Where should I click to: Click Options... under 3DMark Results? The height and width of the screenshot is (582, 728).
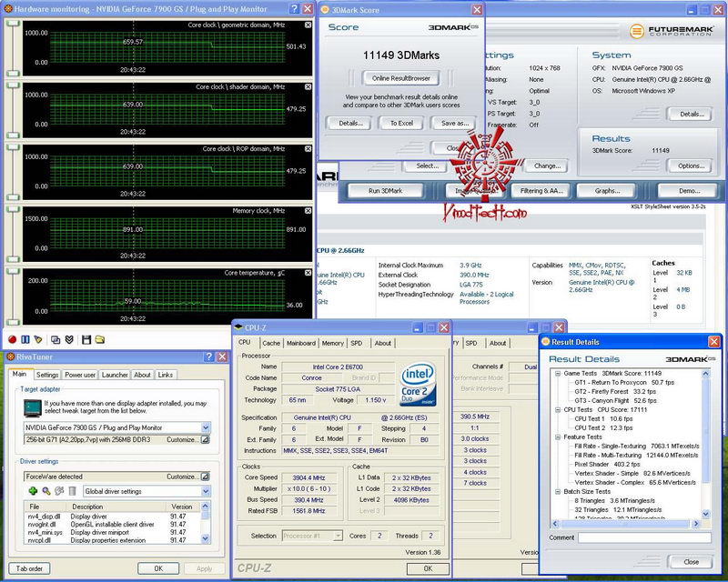pyautogui.click(x=691, y=166)
